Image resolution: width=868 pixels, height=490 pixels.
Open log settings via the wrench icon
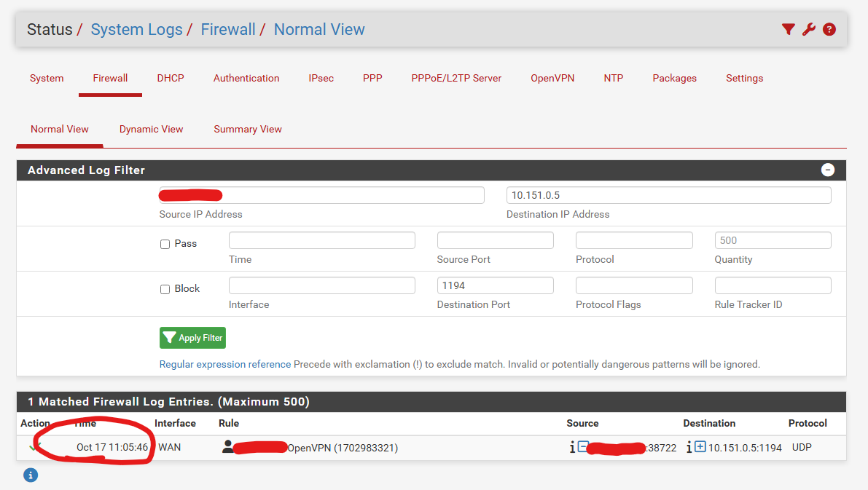tap(808, 30)
